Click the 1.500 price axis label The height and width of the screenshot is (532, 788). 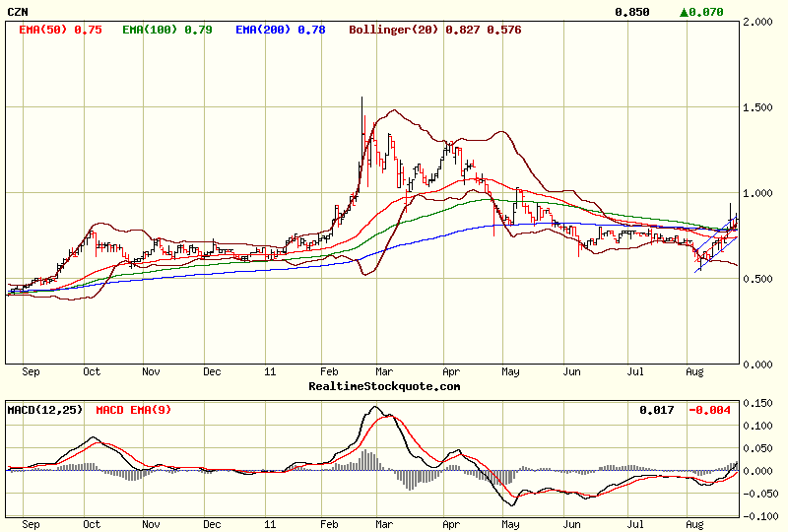coord(759,107)
